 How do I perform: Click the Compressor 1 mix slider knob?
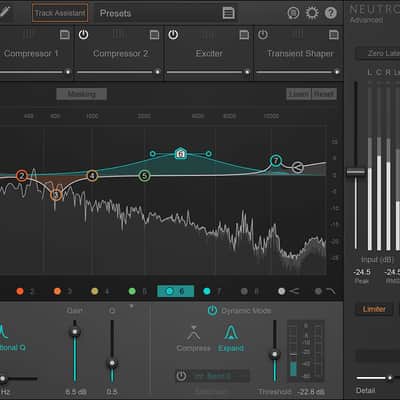tap(68, 72)
